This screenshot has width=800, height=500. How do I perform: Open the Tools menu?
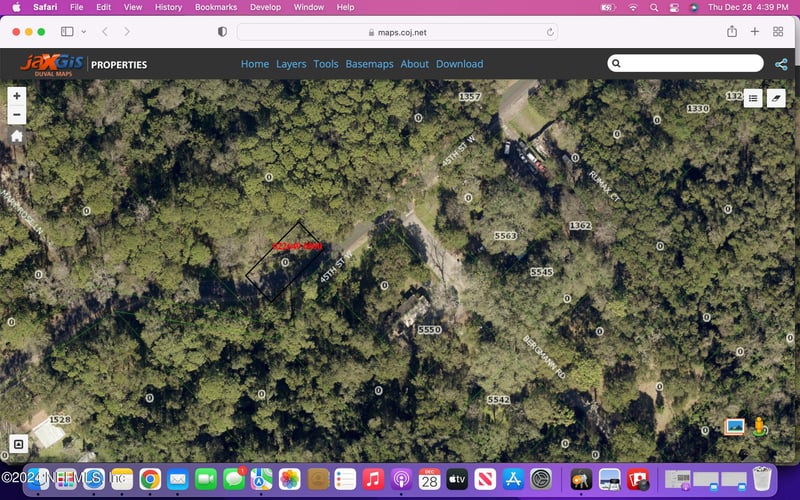(326, 64)
